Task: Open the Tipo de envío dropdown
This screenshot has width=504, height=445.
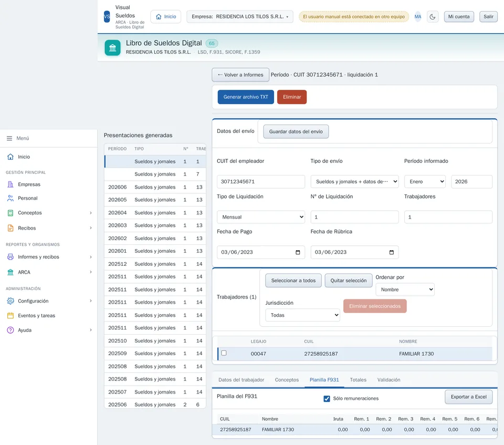Action: pyautogui.click(x=354, y=182)
